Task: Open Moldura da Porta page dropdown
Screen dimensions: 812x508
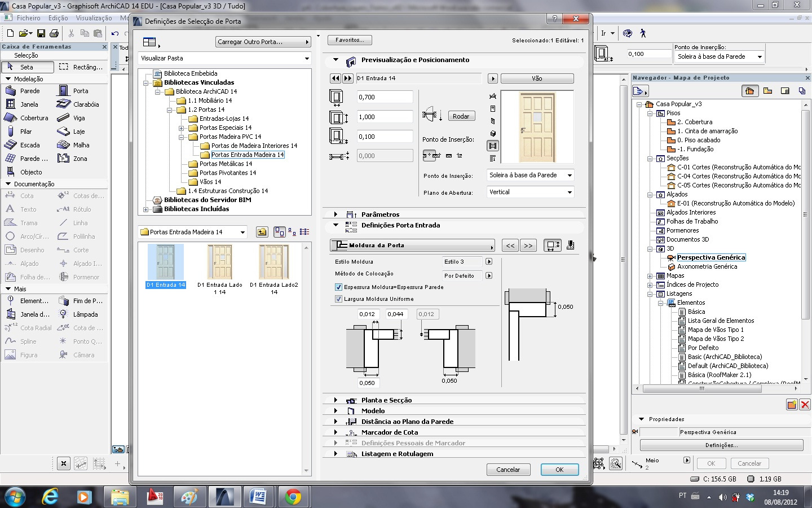Action: click(412, 245)
